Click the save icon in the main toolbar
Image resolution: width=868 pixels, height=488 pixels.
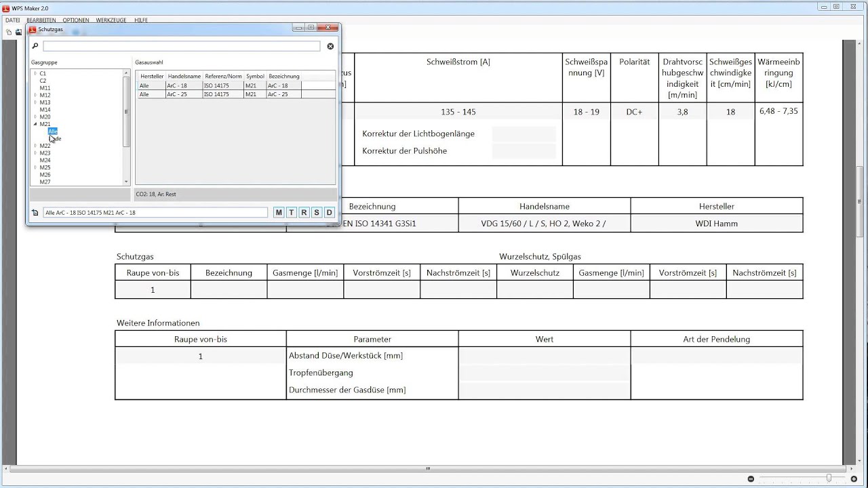[x=18, y=32]
